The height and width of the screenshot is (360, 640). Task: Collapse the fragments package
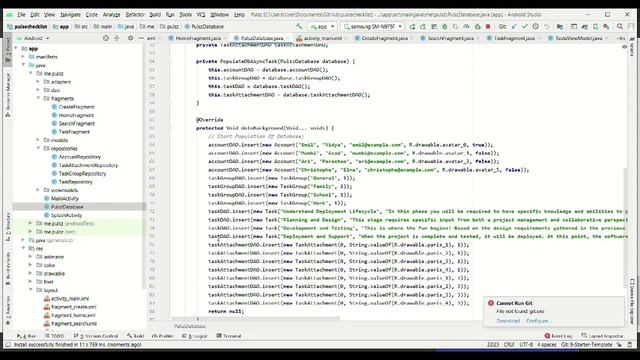(x=38, y=98)
